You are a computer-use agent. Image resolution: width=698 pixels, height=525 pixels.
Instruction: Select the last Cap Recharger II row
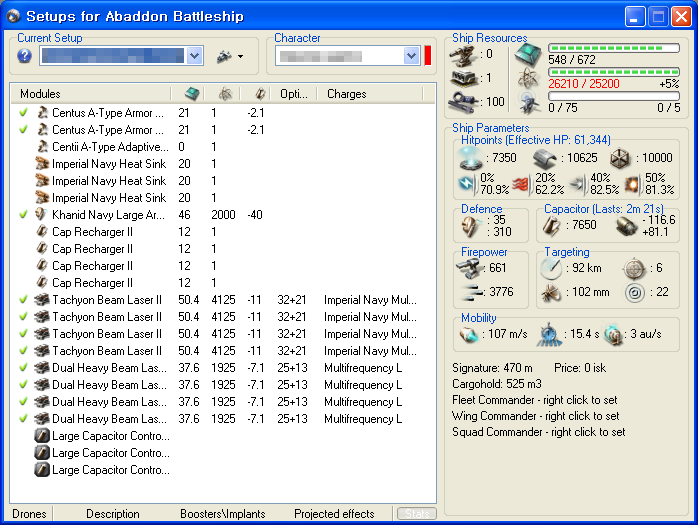[223, 283]
